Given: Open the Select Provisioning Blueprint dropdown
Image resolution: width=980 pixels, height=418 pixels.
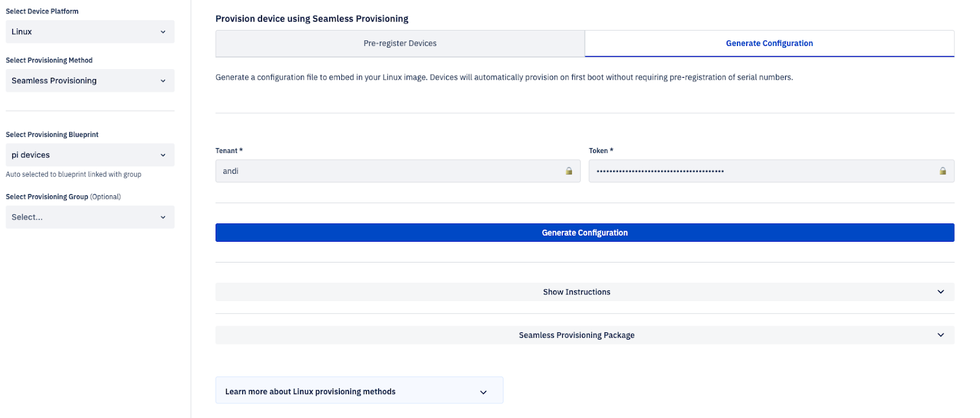Looking at the screenshot, I should pyautogui.click(x=89, y=155).
